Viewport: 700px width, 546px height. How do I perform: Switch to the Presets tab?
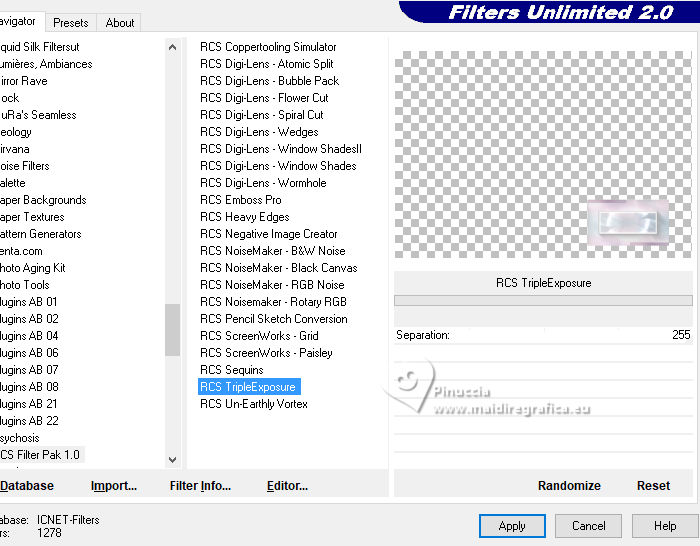(x=71, y=23)
